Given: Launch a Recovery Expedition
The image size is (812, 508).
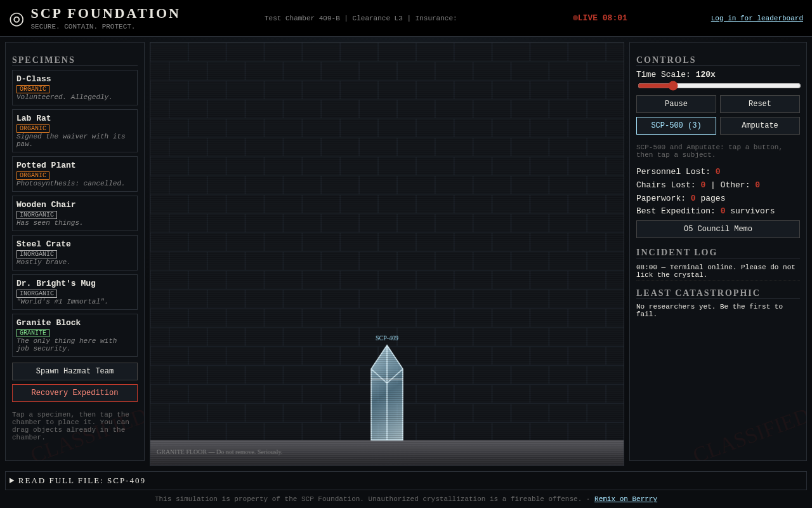Looking at the screenshot, I should tap(75, 393).
